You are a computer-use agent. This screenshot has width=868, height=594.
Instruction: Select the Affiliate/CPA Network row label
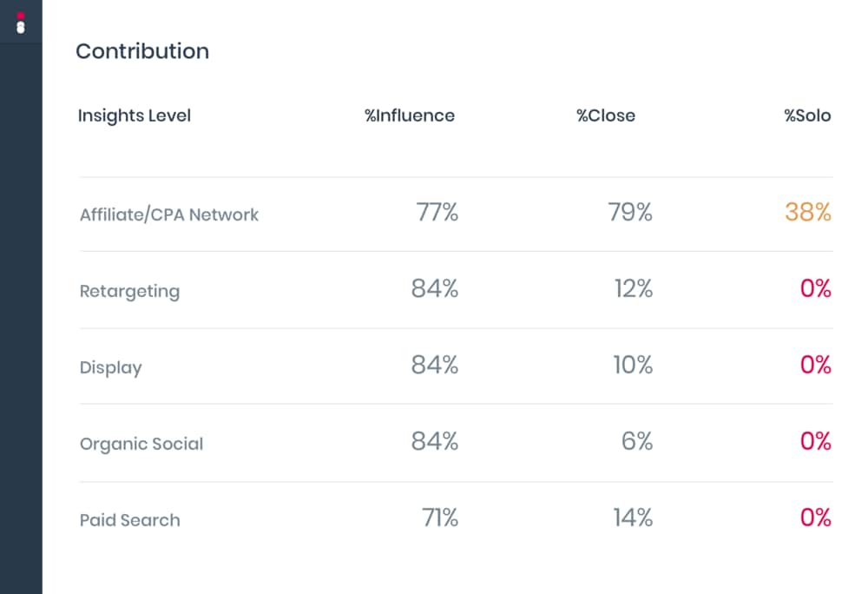(169, 214)
